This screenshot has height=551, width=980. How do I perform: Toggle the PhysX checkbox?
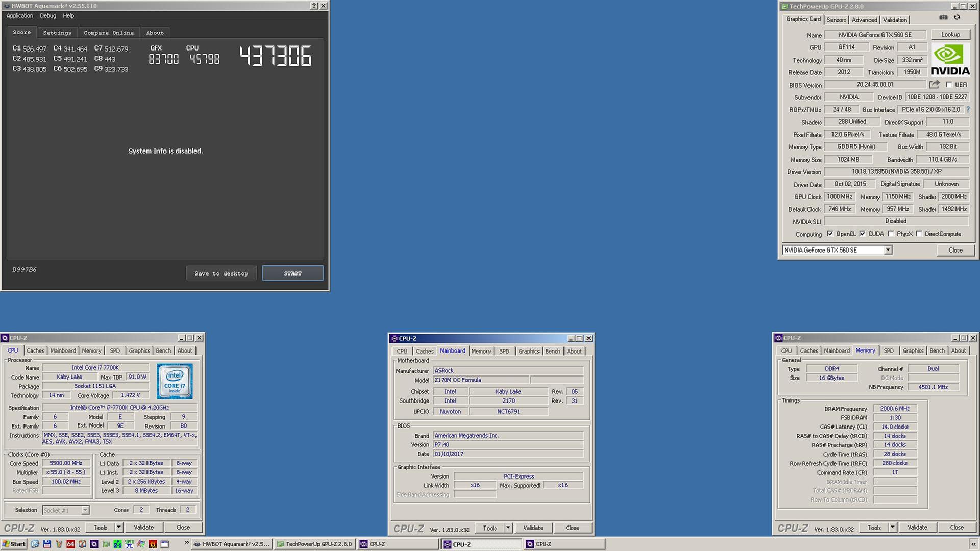[891, 234]
